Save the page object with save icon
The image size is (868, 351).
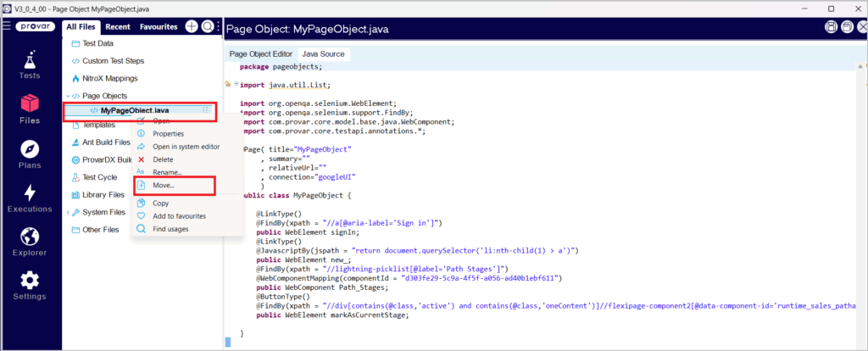(x=832, y=28)
